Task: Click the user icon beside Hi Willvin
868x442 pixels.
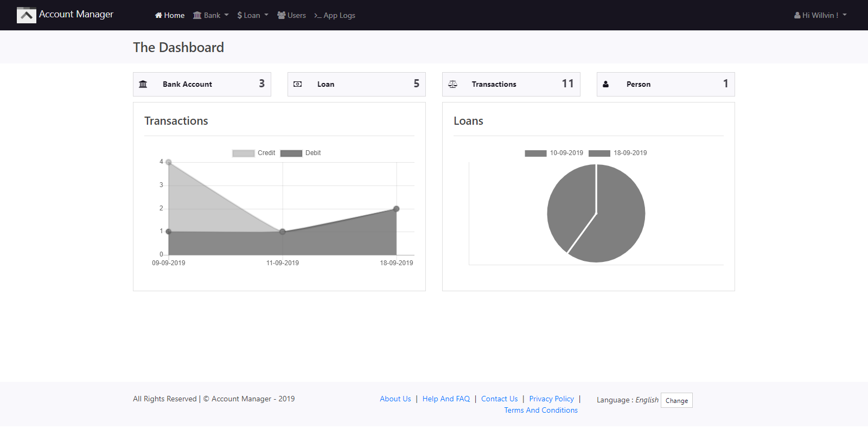Action: pos(797,15)
